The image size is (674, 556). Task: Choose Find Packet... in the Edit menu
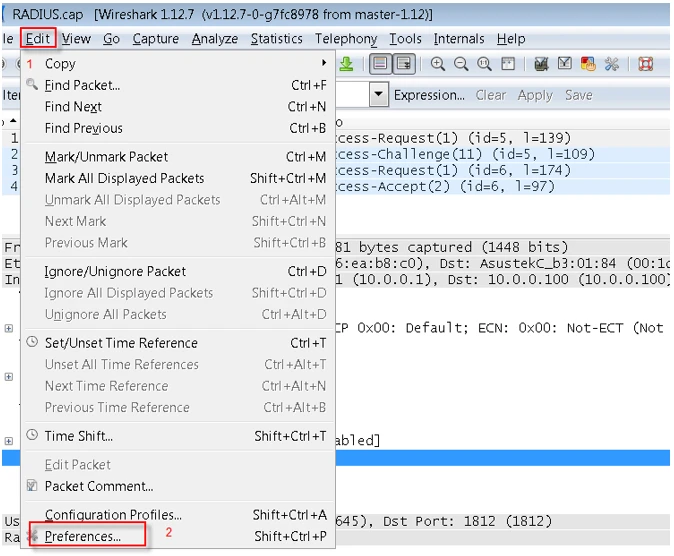point(82,85)
